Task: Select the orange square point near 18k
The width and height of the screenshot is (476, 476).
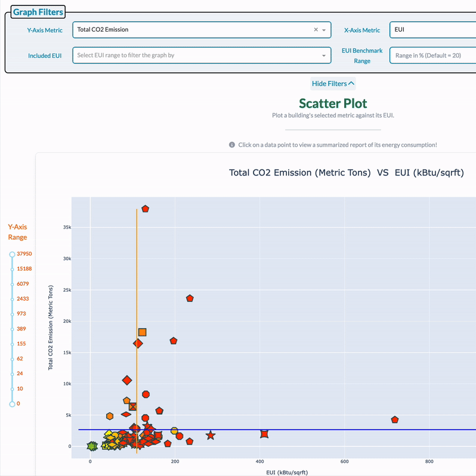Action: (142, 332)
